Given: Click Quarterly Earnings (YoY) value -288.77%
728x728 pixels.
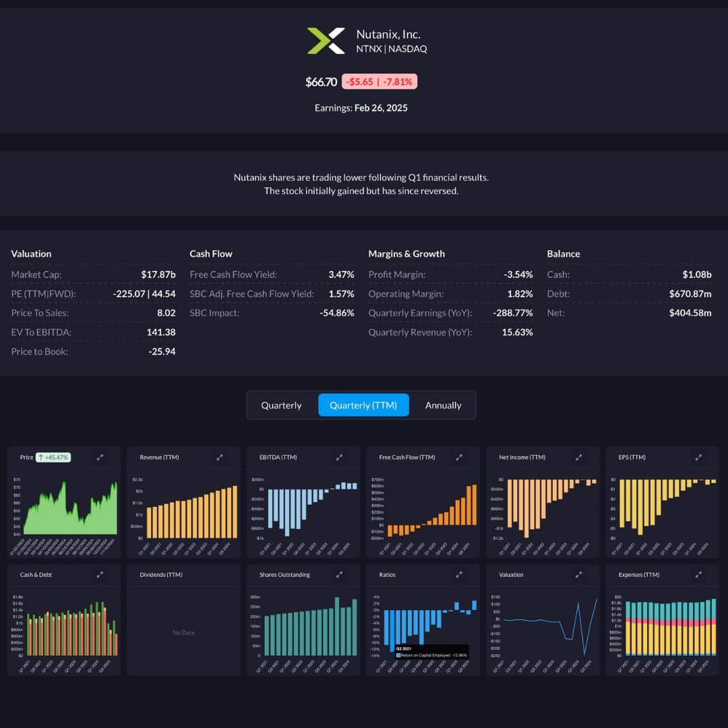Looking at the screenshot, I should coord(512,313).
